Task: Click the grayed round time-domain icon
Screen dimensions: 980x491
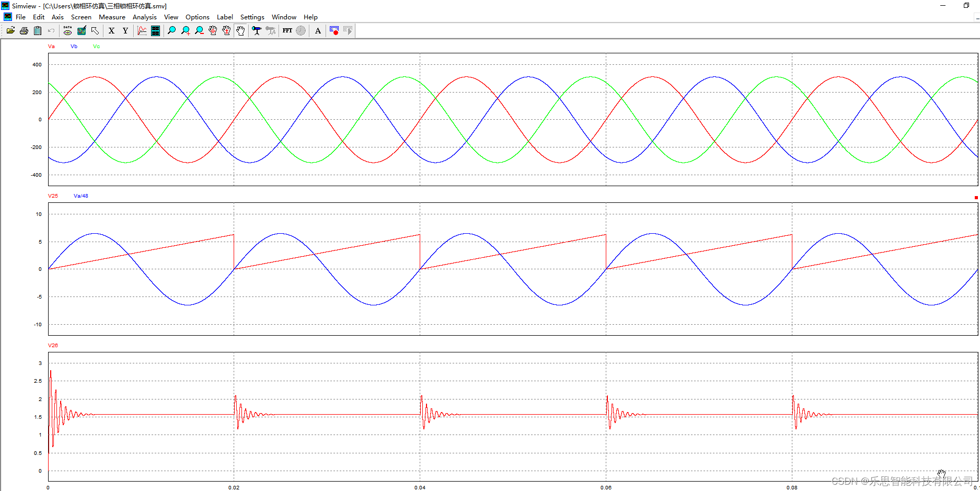Action: [x=301, y=31]
